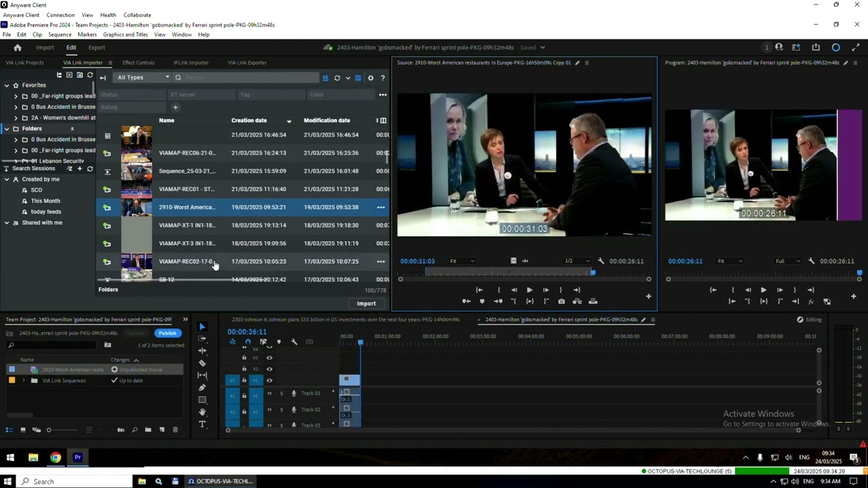Select the Selection tool in the timeline toolbox
Viewport: 868px width, 488px height.
pyautogui.click(x=202, y=327)
